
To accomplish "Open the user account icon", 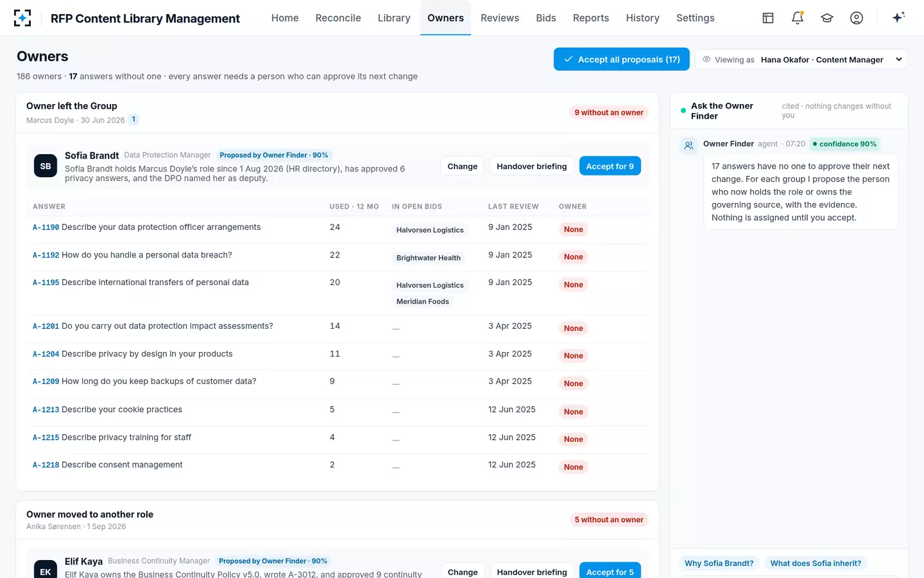I will 857,18.
